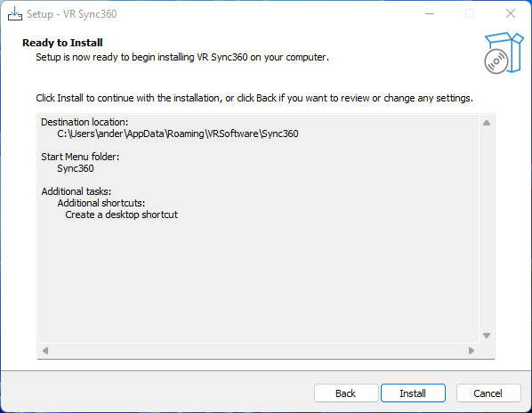Click the horizontal scrollbar track below summary
Image resolution: width=532 pixels, height=413 pixels.
click(x=258, y=351)
